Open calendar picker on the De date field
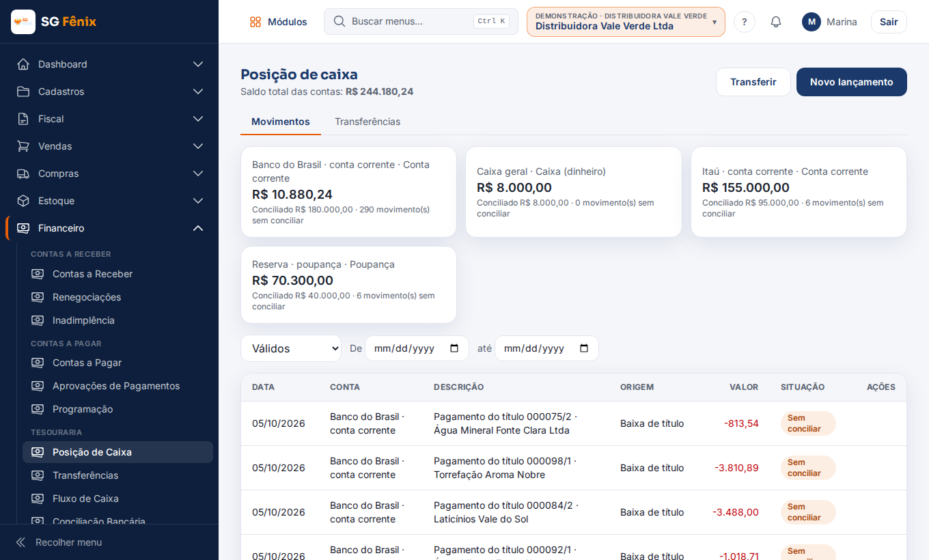The height and width of the screenshot is (560, 929). [454, 348]
